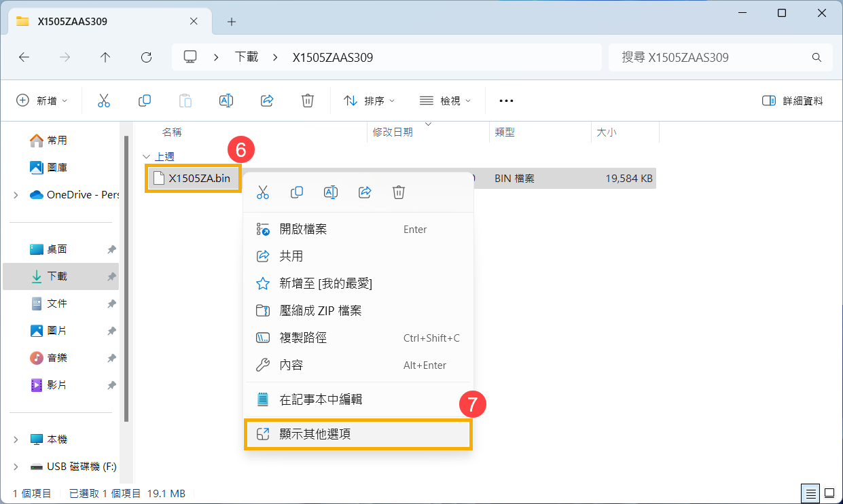Screen dimensions: 843x504
Task: Open the 排序 sort dropdown
Action: [x=369, y=100]
